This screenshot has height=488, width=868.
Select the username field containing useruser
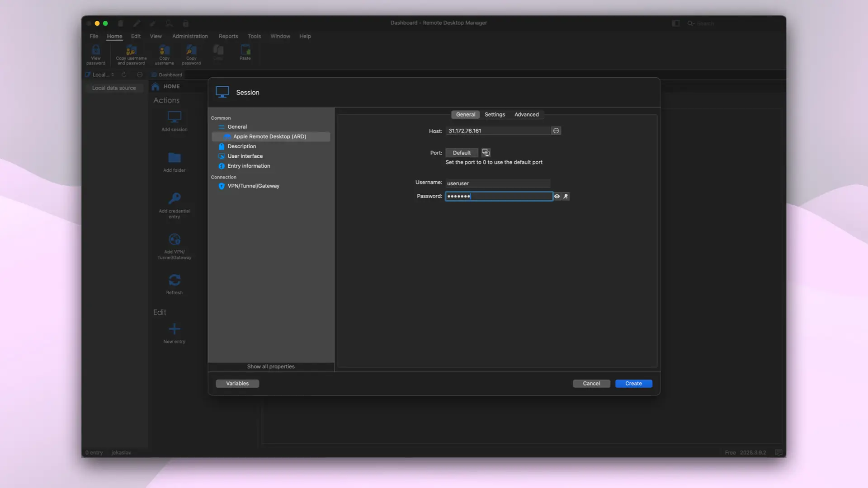[x=497, y=183]
